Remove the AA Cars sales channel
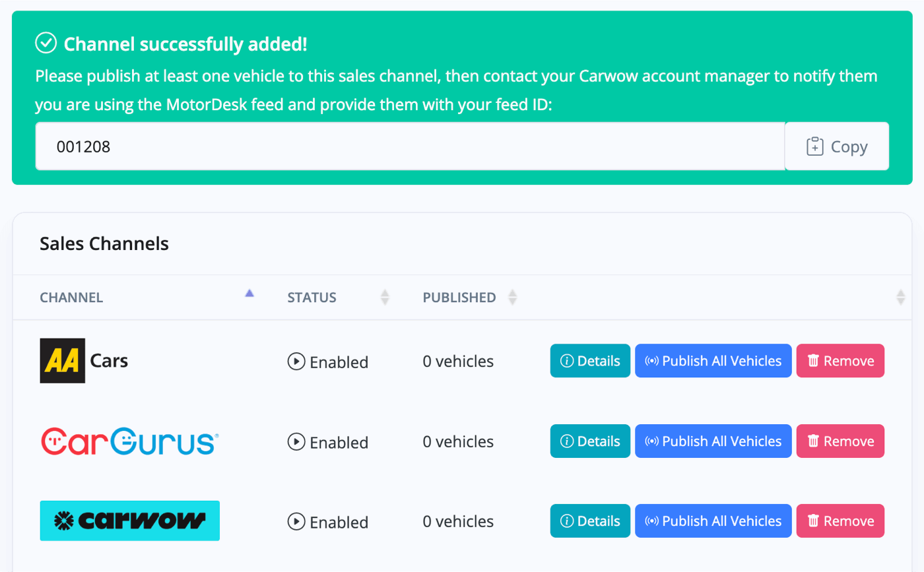This screenshot has height=572, width=924. coord(840,361)
